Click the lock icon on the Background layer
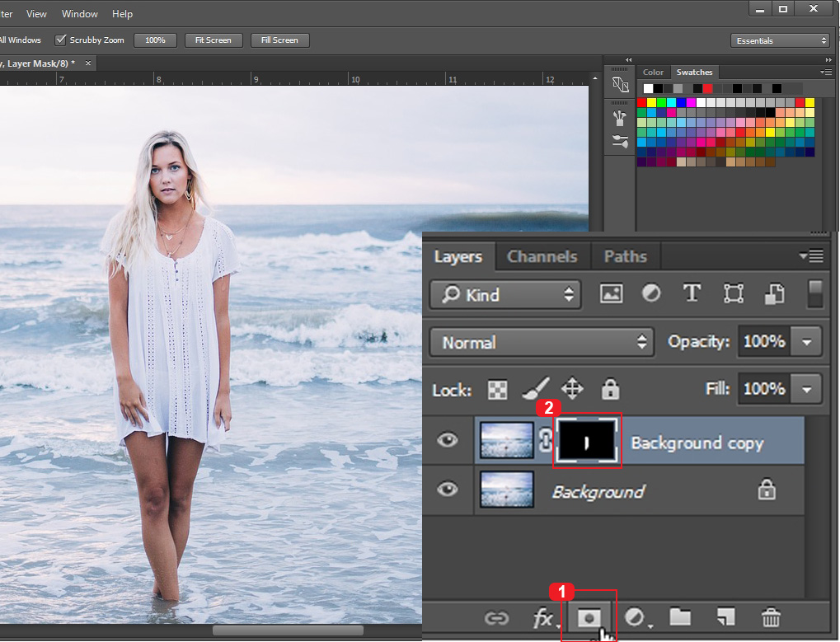 pos(767,489)
